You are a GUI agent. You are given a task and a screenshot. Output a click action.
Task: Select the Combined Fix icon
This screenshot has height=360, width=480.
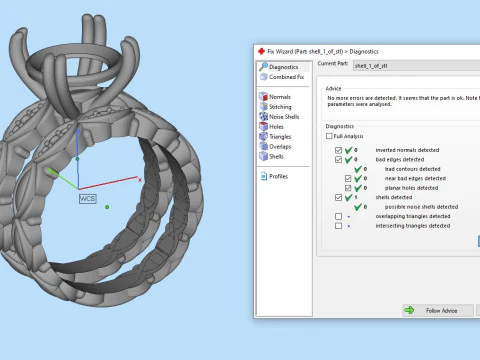[264, 77]
